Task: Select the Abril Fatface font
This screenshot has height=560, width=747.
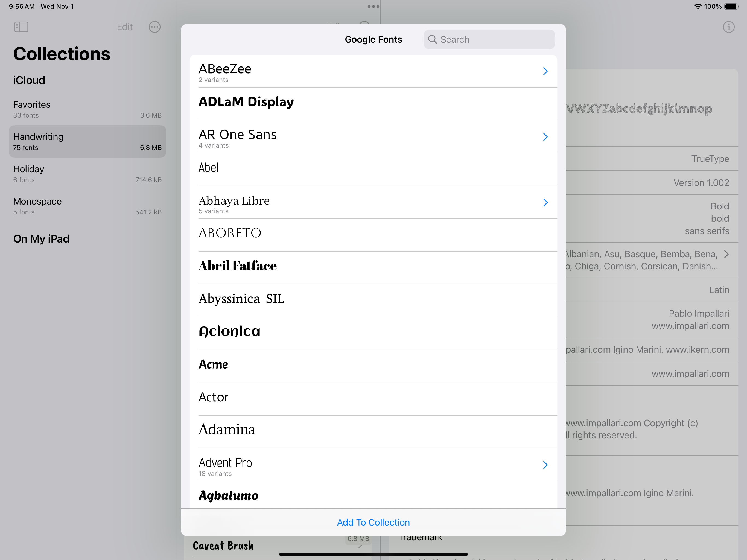Action: 373,268
